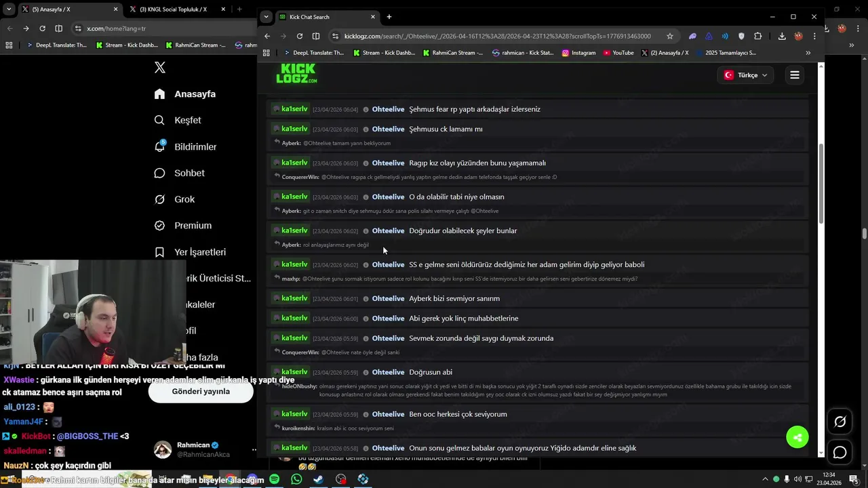Open the DeepL Translate bookmark in front window
The height and width of the screenshot is (488, 868).
pos(313,53)
